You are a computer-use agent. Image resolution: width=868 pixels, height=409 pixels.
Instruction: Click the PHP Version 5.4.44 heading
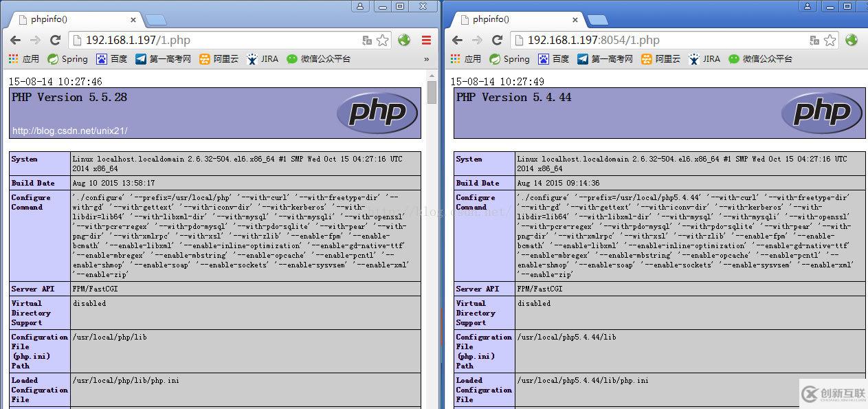pyautogui.click(x=513, y=98)
